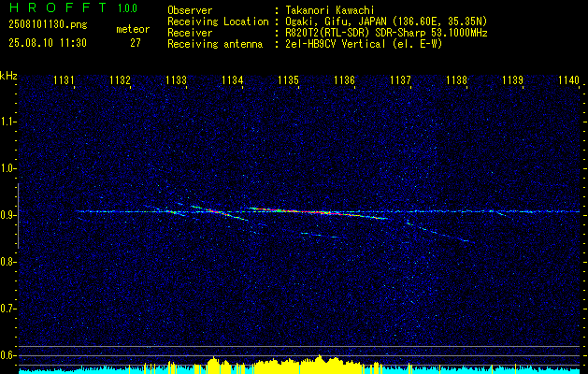Click frequency label 1.1

(7, 122)
